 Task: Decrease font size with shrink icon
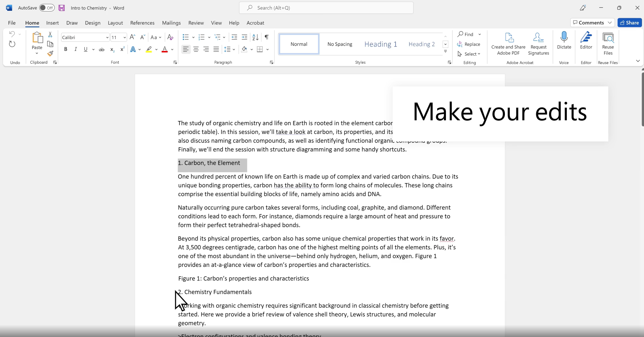click(142, 37)
